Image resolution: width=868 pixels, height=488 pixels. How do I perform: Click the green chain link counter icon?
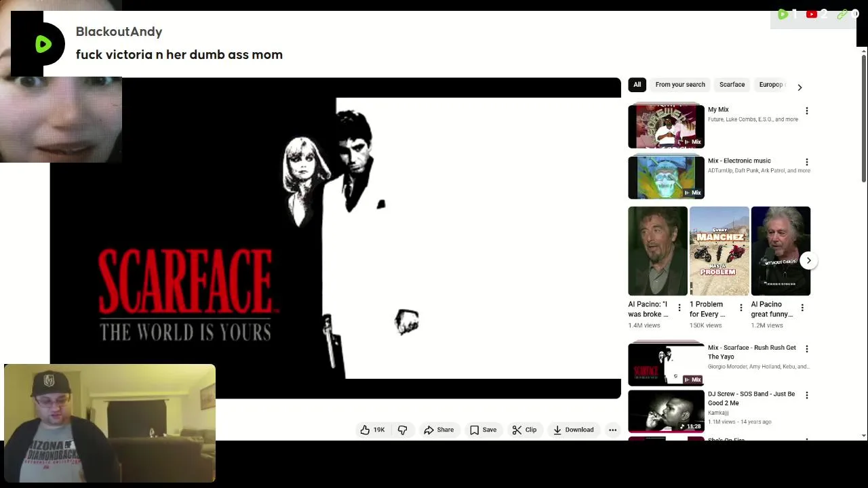tap(842, 14)
